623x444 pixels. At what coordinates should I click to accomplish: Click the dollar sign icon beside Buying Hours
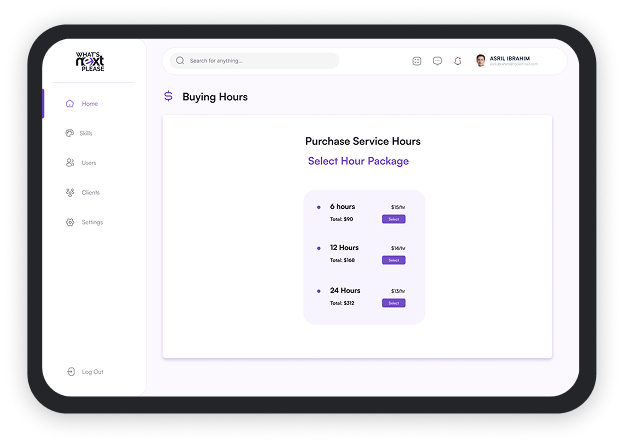(168, 97)
